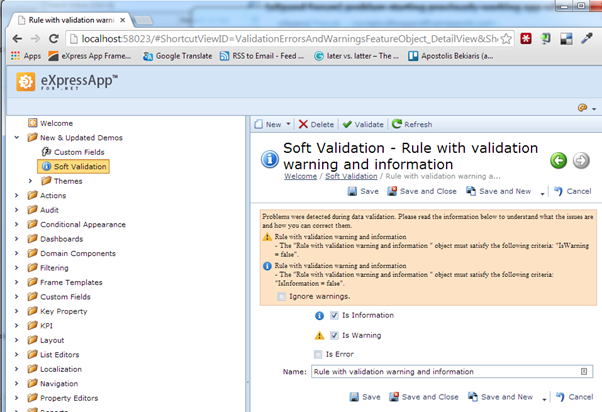Click the browser forward arrow
602x412 pixels.
35,38
